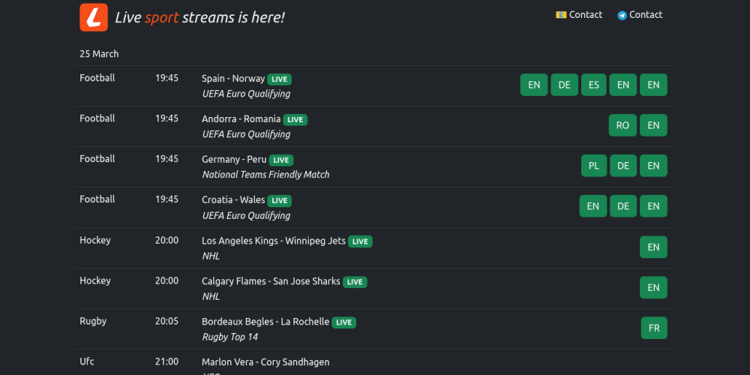
Task: Open the RO stream for Andorra - Romania
Action: (623, 125)
